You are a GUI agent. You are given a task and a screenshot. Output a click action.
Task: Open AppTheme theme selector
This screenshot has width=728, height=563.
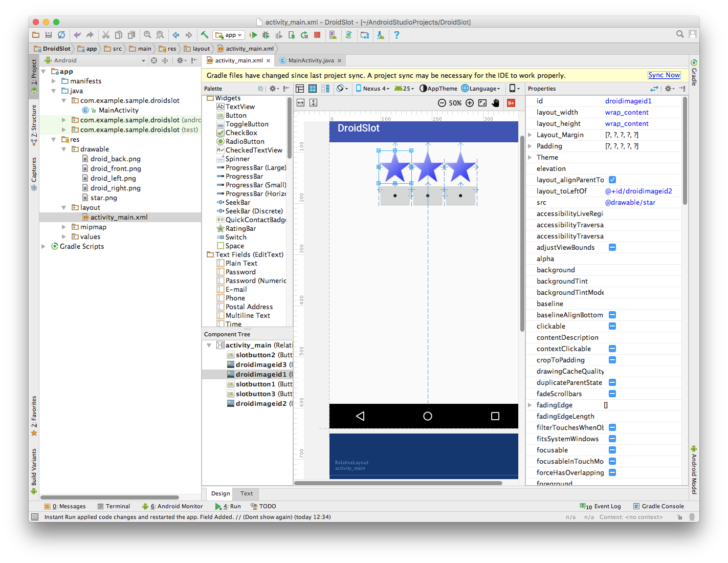click(x=438, y=89)
